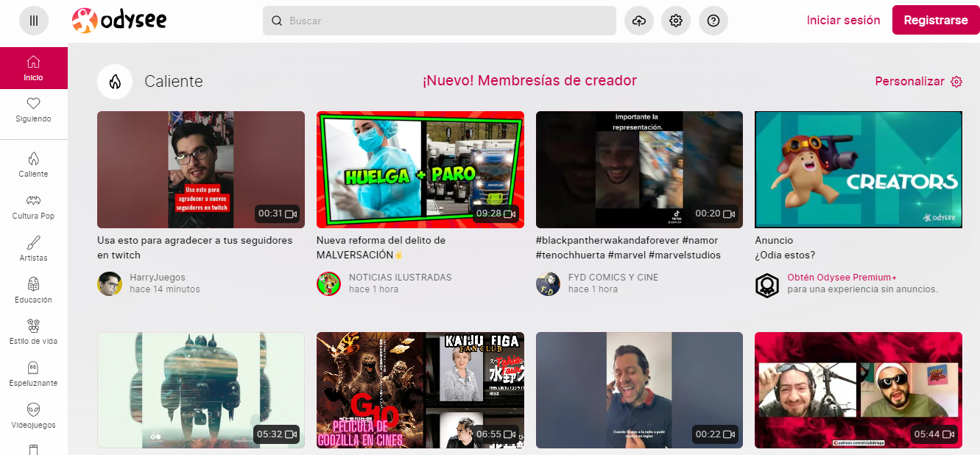Open the Odysee logo homepage
This screenshot has height=455, width=980.
point(119,21)
